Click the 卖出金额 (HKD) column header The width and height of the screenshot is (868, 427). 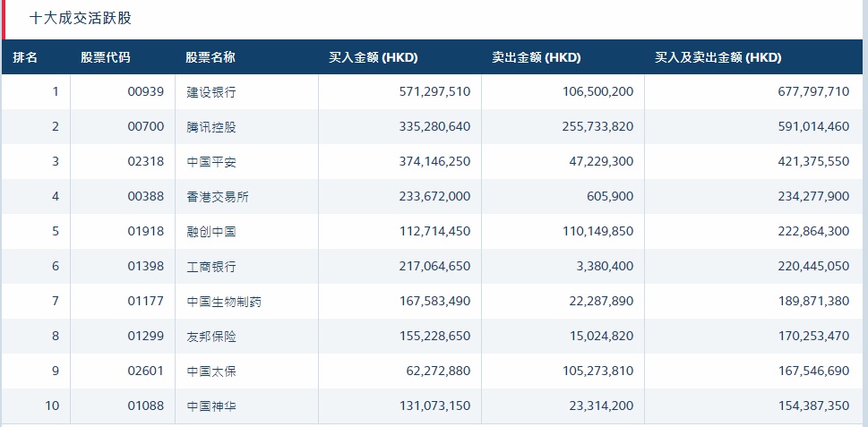coord(537,57)
